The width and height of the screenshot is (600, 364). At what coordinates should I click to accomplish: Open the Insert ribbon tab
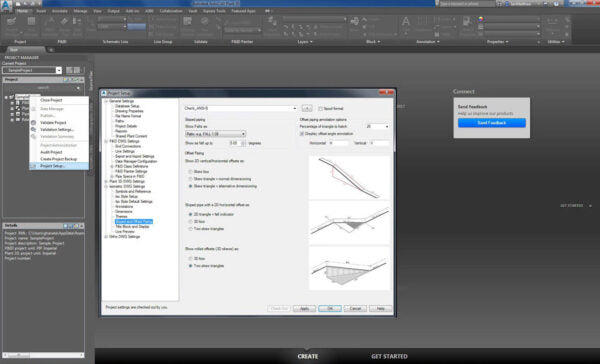[x=41, y=11]
